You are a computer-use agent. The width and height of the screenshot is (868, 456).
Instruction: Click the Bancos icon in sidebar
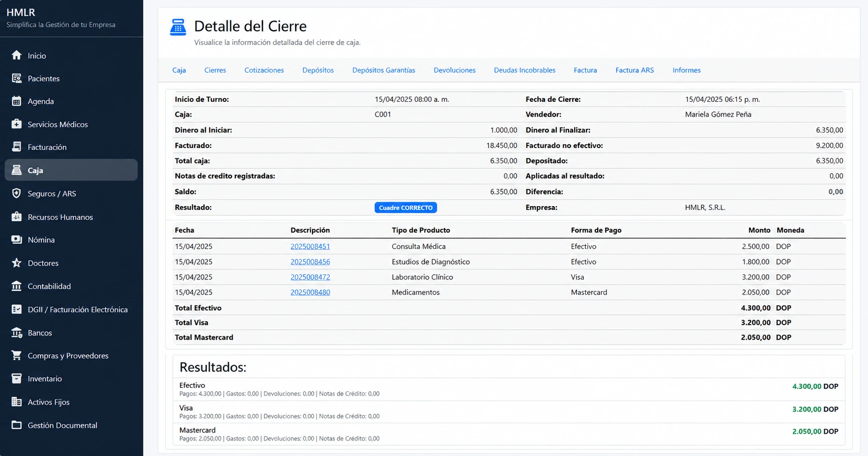(17, 333)
